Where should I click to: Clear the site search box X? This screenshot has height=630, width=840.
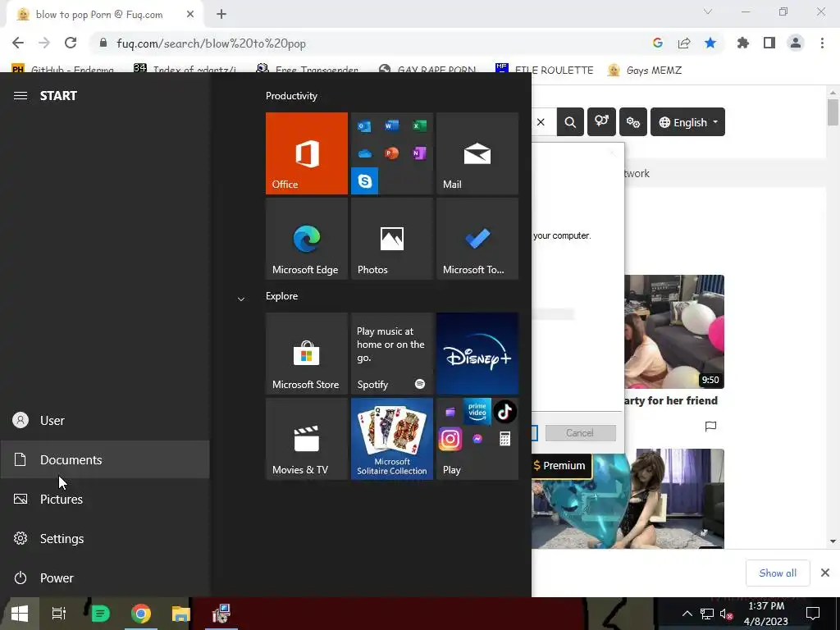click(x=541, y=122)
